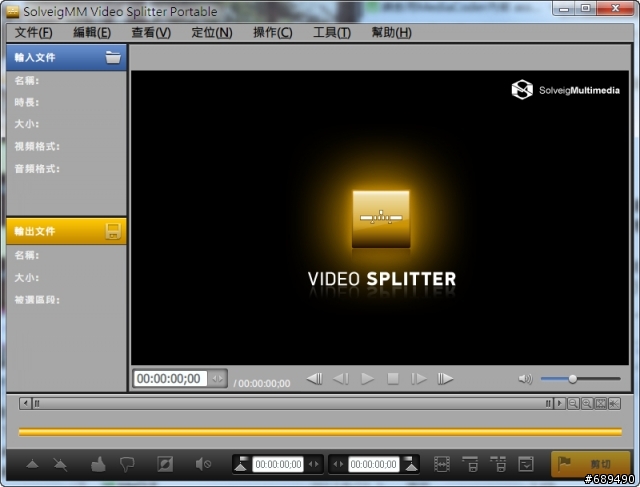Open the 定位(N) menu

(x=211, y=32)
